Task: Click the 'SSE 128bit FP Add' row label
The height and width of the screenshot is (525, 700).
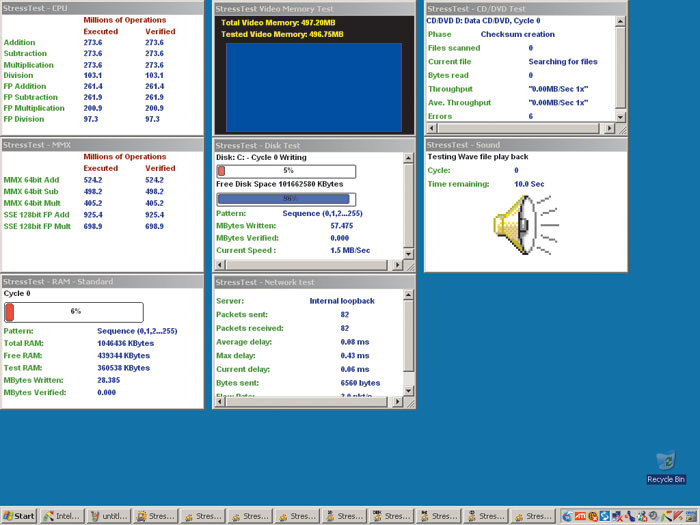Action: coord(37,215)
